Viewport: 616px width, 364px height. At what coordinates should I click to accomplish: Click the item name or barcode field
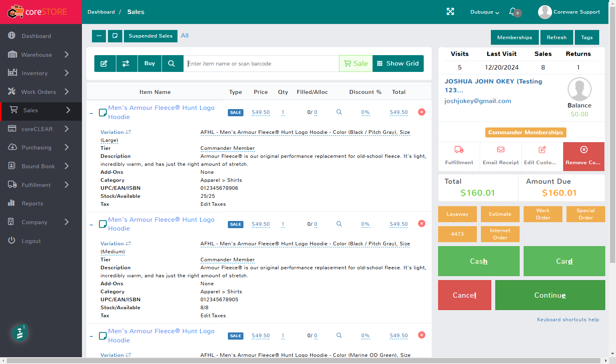[x=261, y=64]
